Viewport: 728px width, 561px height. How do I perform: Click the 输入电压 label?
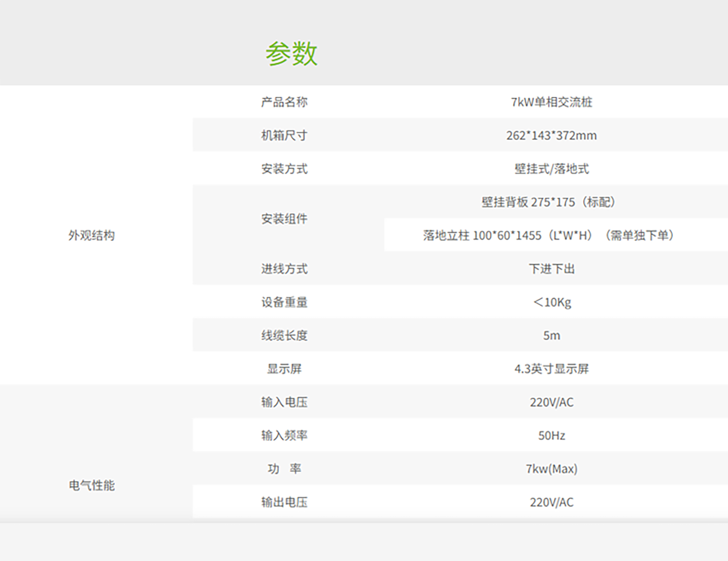pyautogui.click(x=284, y=402)
